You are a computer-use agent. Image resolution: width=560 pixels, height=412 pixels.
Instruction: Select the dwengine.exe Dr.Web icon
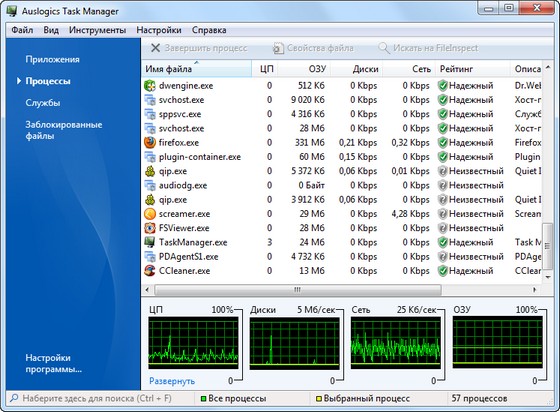pos(150,86)
